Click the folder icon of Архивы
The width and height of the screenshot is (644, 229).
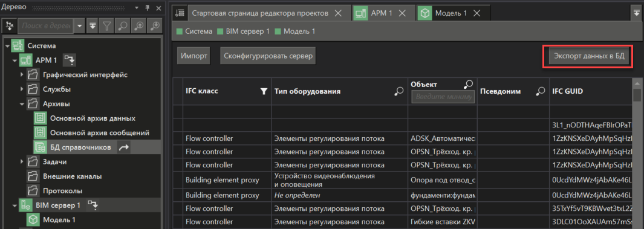click(x=33, y=104)
